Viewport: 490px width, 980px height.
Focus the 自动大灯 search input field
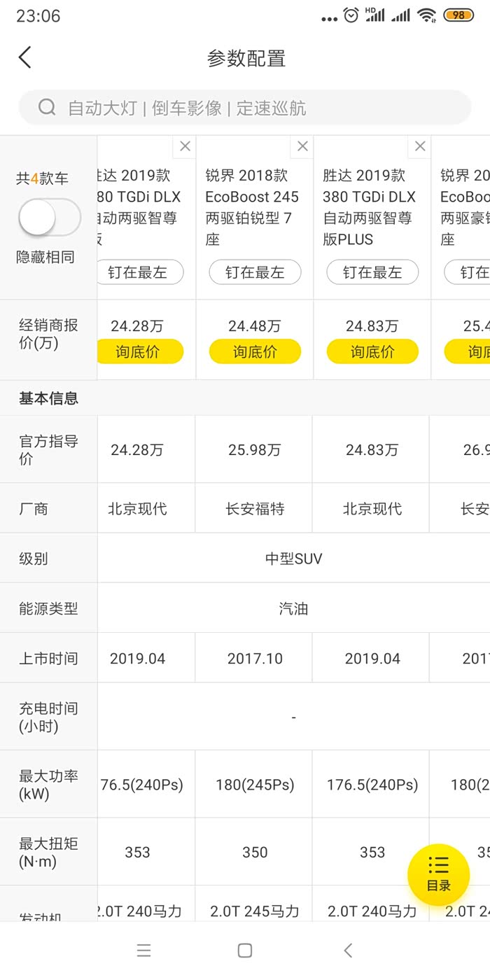[245, 107]
